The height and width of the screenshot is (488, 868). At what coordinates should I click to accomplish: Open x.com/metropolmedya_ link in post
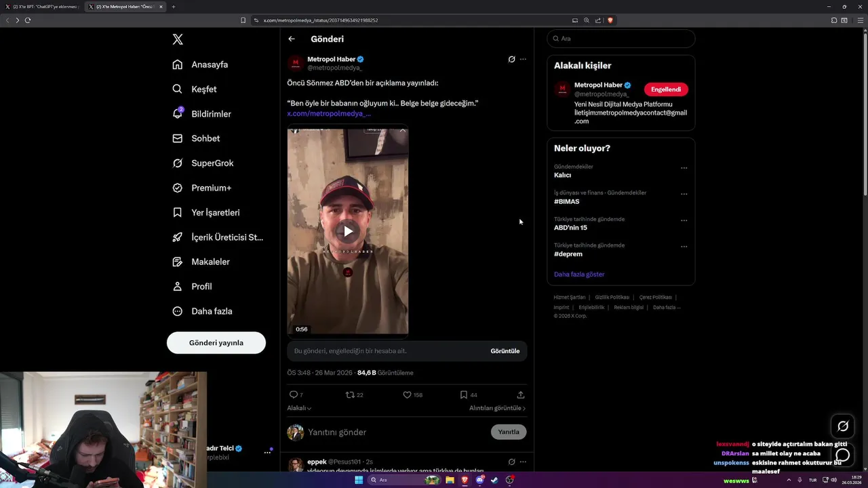point(329,113)
